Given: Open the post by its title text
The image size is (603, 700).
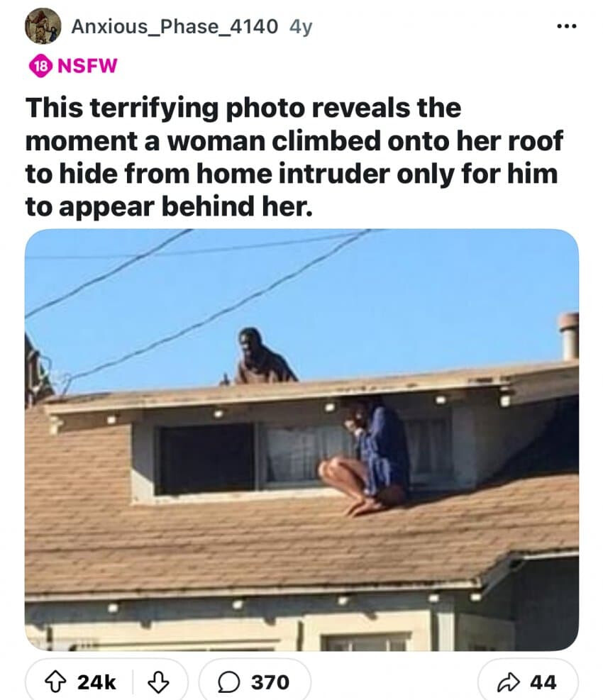Looking at the screenshot, I should coord(294,157).
